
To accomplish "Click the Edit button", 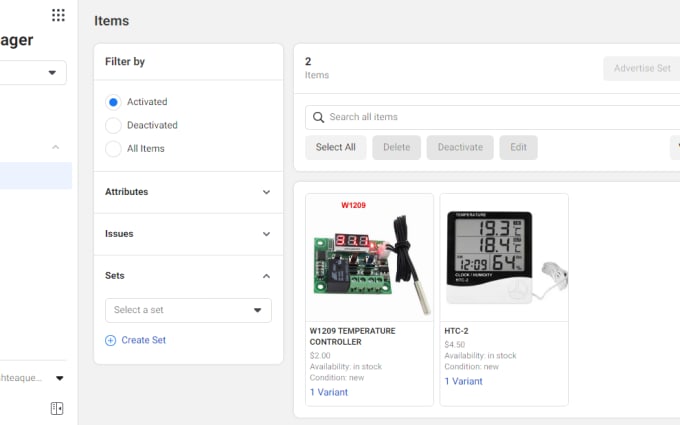I will tap(518, 147).
